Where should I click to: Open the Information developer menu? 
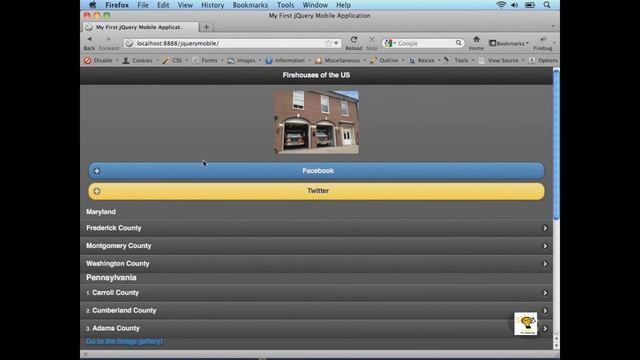(288, 60)
